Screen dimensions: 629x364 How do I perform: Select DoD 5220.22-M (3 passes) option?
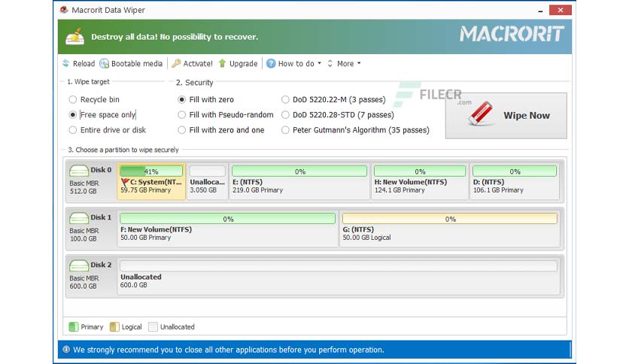point(285,99)
